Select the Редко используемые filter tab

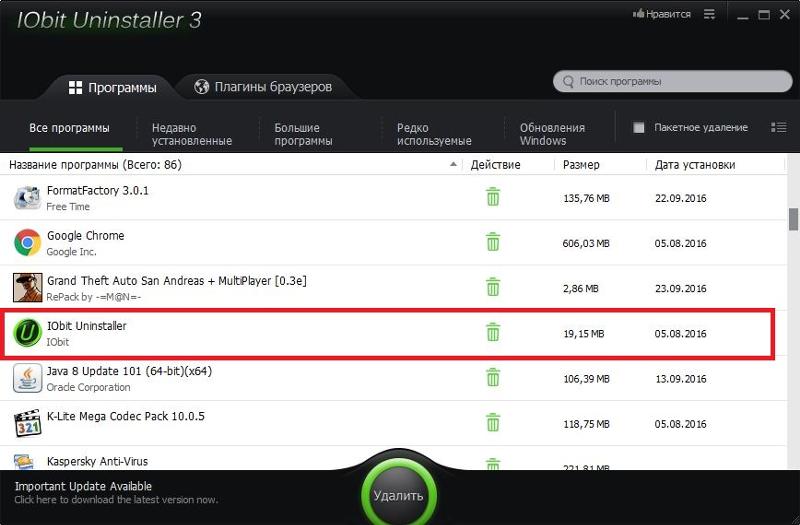point(434,134)
